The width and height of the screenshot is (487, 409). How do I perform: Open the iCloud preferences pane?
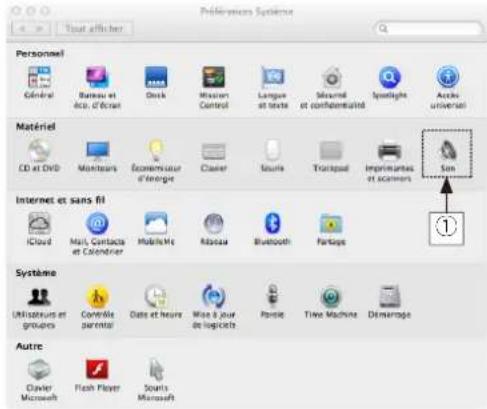[x=39, y=228]
